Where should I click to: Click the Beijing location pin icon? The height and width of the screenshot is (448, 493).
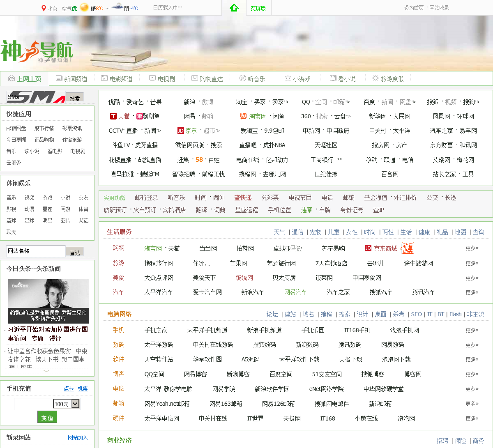click(x=44, y=8)
